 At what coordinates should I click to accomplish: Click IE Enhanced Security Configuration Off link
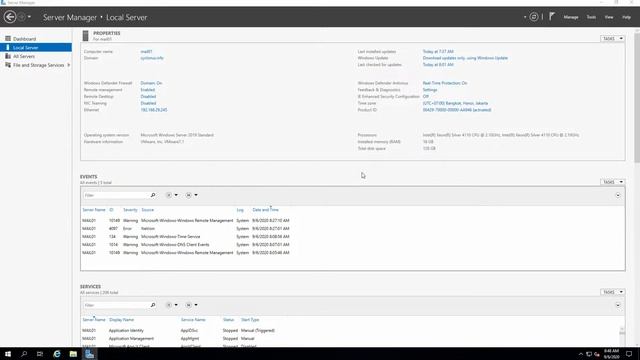pos(425,97)
